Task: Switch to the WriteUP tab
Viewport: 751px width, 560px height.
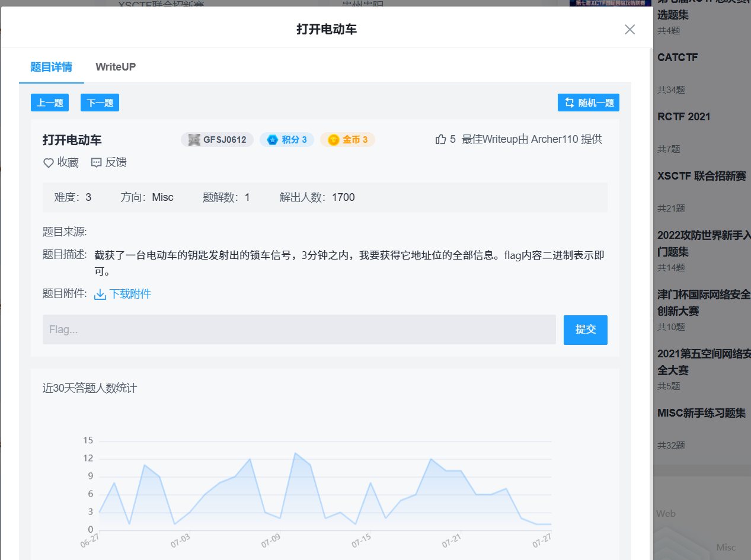Action: (x=115, y=67)
